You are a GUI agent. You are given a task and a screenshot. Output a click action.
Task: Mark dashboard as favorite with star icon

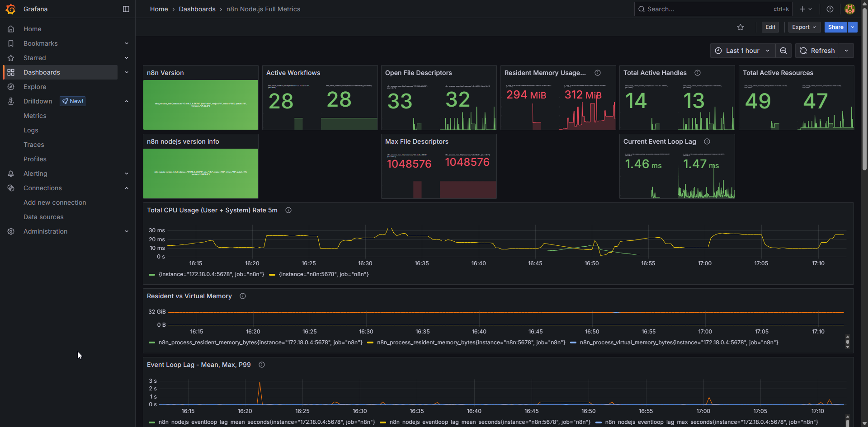tap(741, 27)
